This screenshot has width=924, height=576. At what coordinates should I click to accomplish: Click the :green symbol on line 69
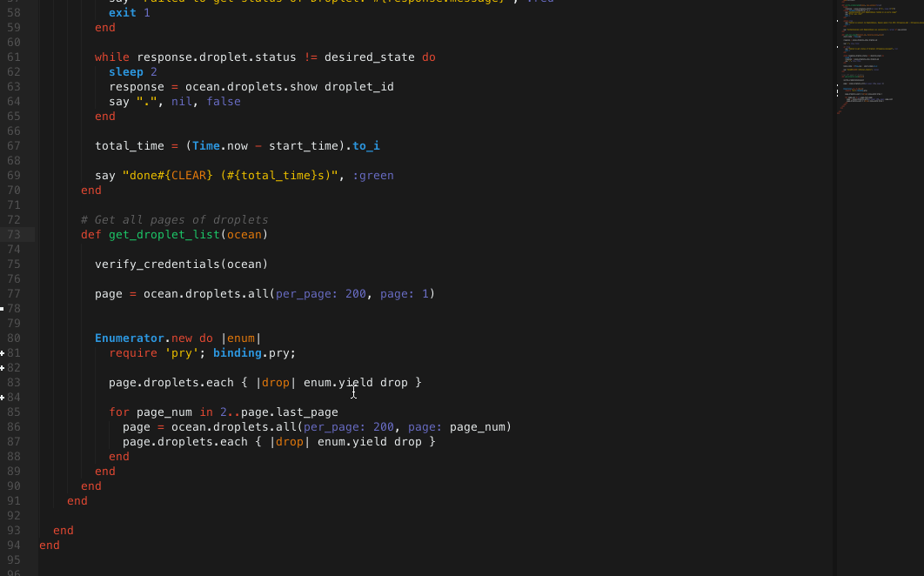372,176
